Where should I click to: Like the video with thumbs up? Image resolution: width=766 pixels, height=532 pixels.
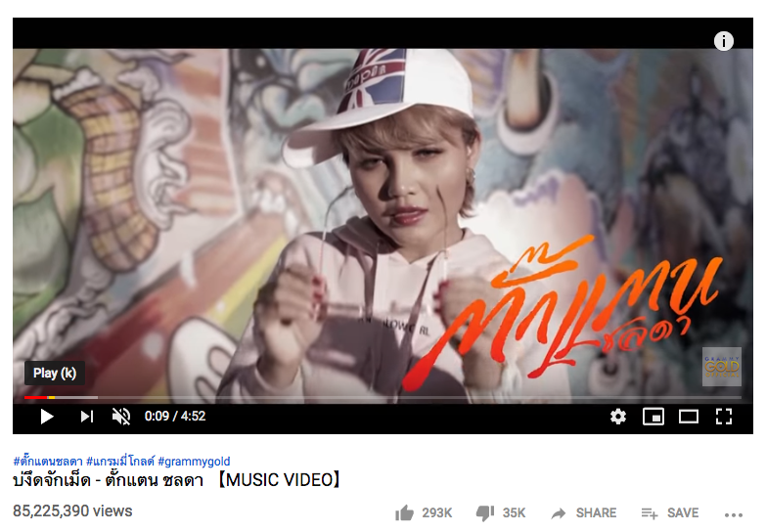click(404, 513)
